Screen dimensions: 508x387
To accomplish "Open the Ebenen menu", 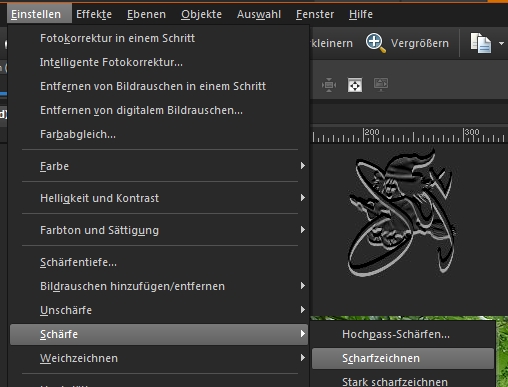I will tap(146, 14).
